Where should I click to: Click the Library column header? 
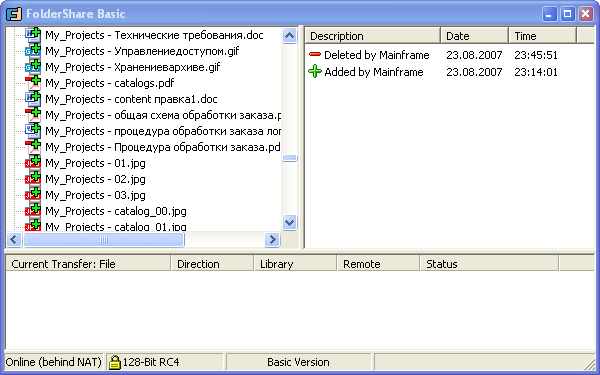295,264
